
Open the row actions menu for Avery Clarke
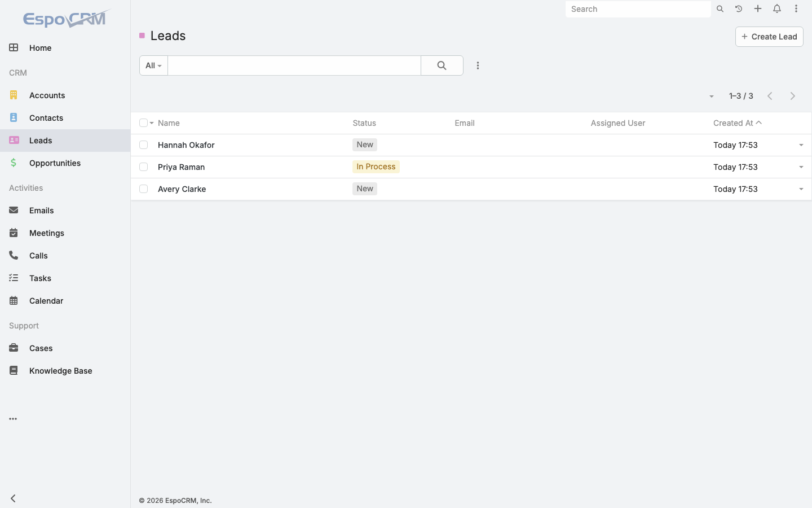click(x=801, y=189)
